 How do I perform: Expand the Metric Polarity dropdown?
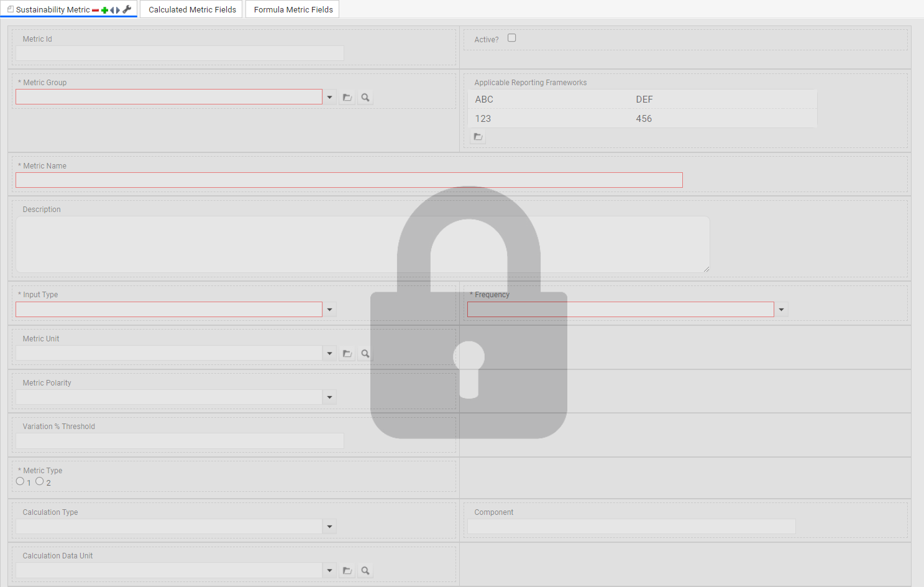(x=329, y=397)
